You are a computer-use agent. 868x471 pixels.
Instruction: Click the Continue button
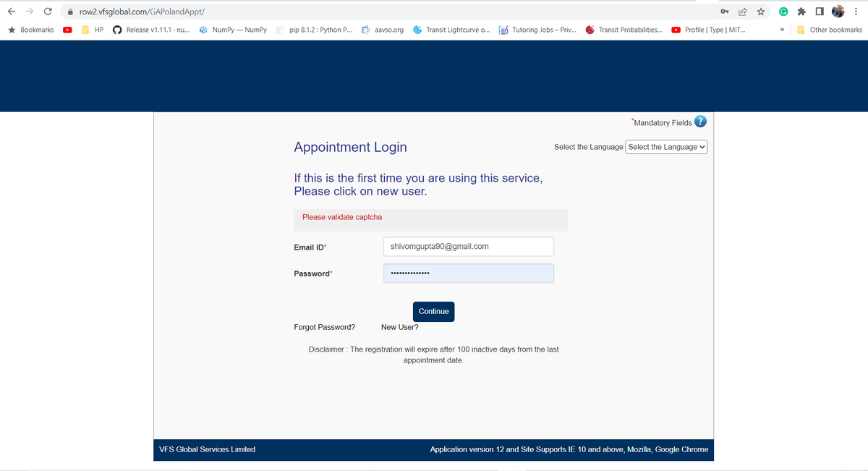click(x=434, y=311)
